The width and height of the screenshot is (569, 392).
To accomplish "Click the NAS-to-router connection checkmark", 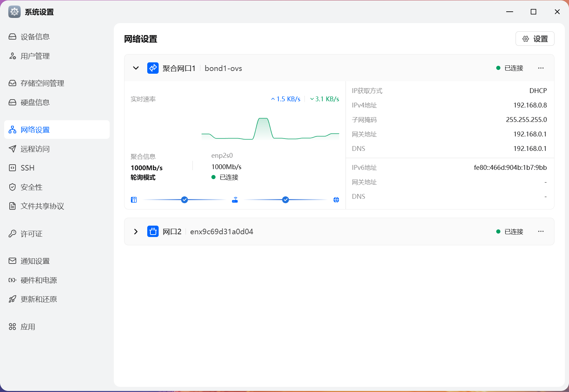I will click(x=184, y=200).
